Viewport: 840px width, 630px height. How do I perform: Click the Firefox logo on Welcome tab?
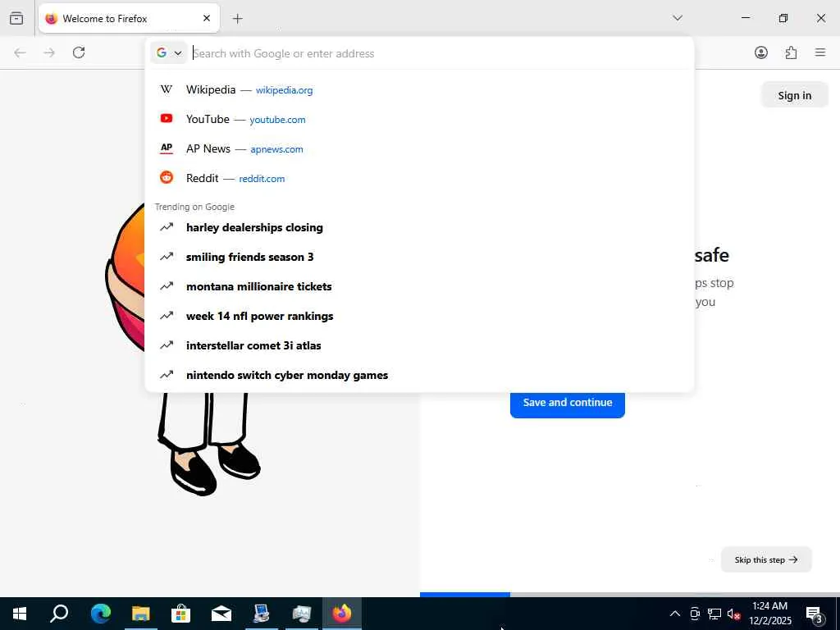click(x=52, y=19)
